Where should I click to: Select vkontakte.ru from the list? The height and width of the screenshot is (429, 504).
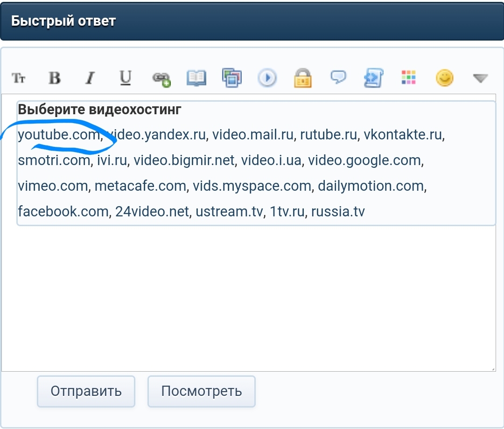pos(403,135)
